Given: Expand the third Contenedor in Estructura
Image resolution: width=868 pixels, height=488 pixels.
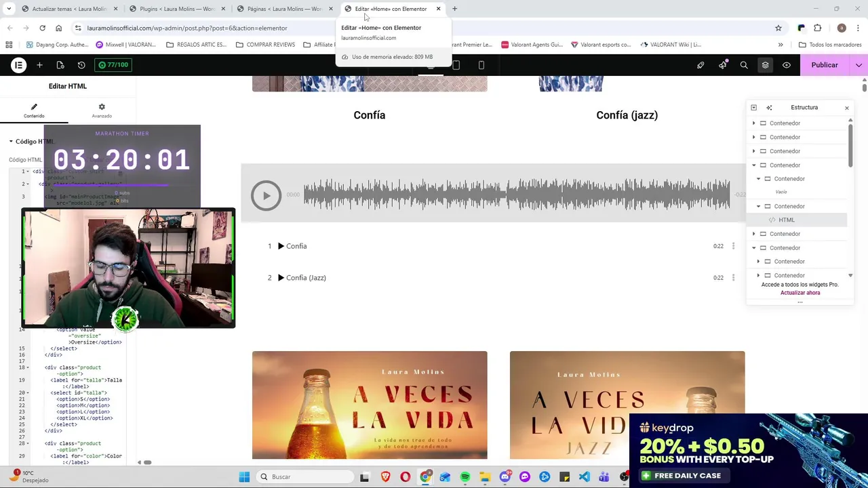Looking at the screenshot, I should coord(753,151).
